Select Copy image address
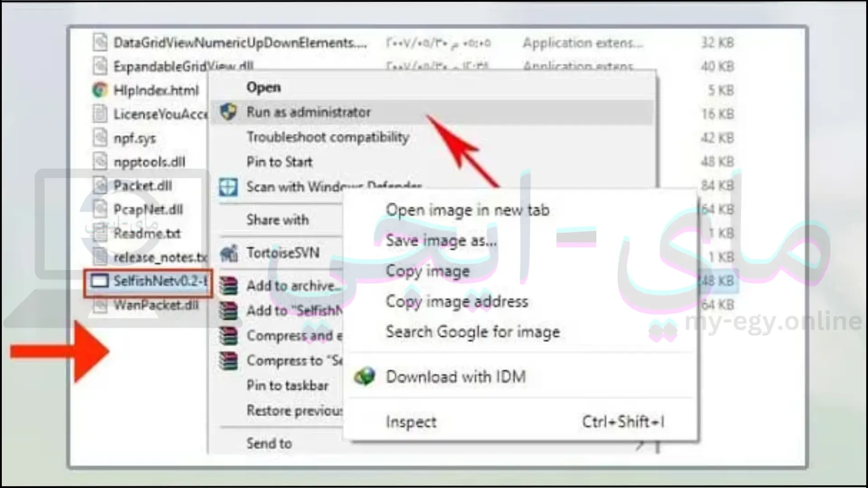Image resolution: width=868 pixels, height=488 pixels. [457, 301]
